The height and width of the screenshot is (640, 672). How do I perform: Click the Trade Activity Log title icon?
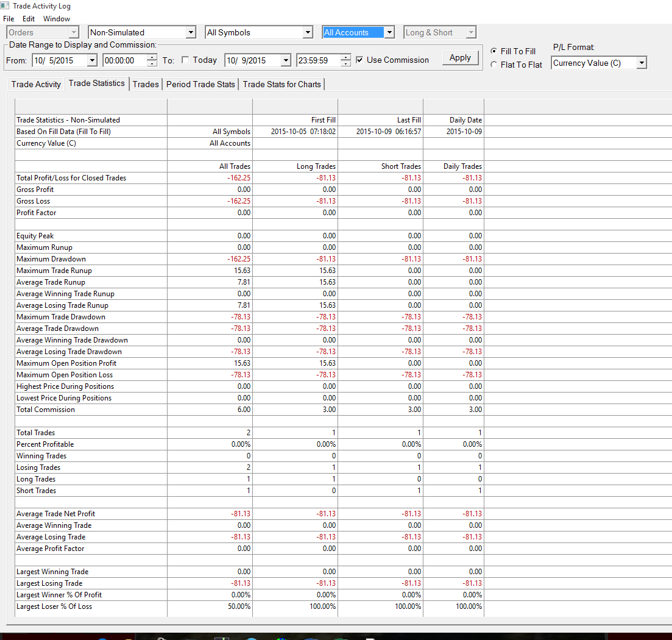[5, 5]
